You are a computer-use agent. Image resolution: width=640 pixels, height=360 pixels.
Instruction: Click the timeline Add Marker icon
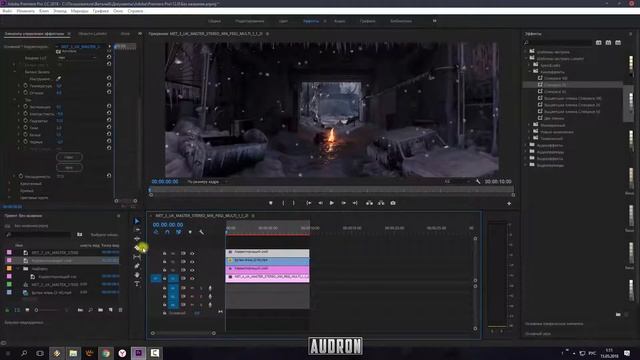190,232
